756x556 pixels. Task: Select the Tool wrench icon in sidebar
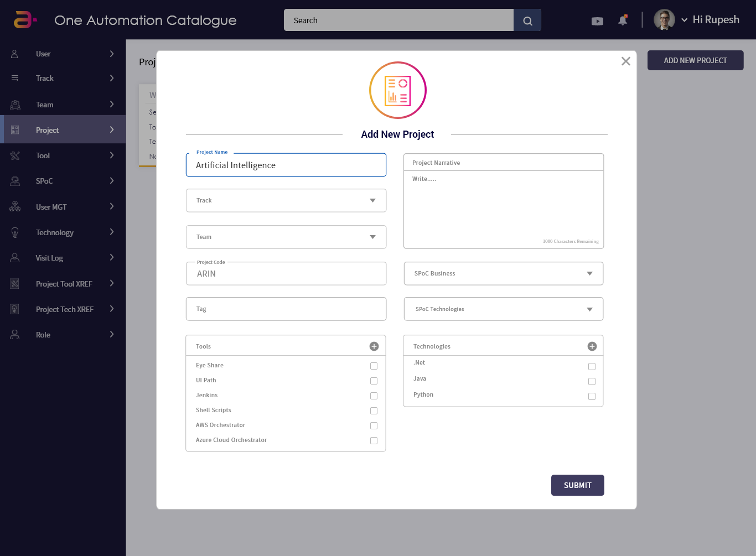(15, 155)
